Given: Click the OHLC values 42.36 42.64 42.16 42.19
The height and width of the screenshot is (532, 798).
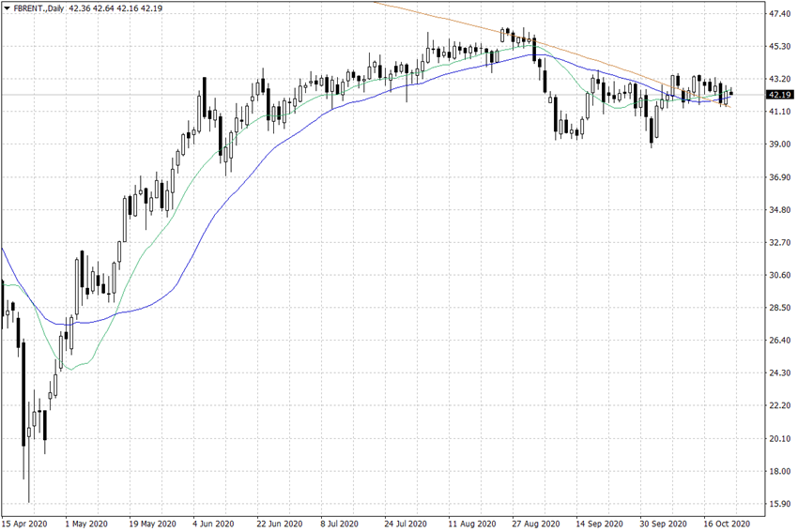Looking at the screenshot, I should click(x=116, y=8).
